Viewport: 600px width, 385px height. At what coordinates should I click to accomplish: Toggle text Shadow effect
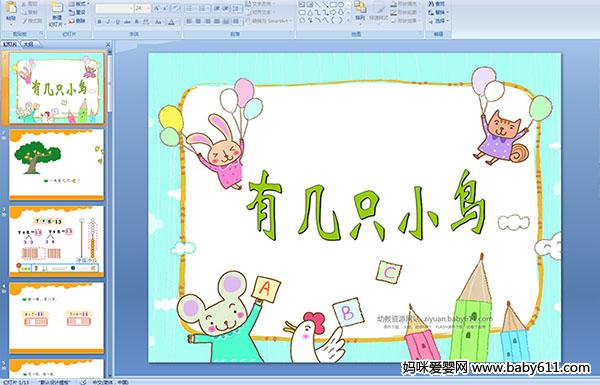[137, 22]
